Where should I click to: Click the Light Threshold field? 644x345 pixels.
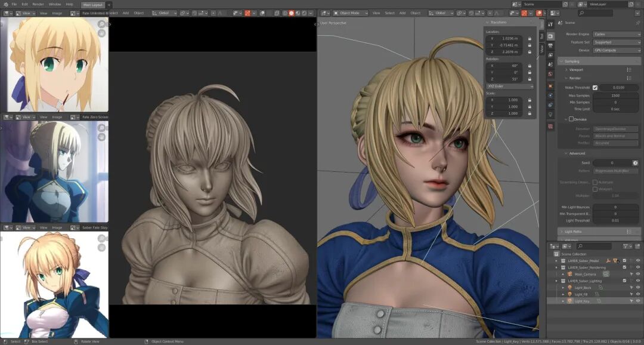click(x=615, y=221)
